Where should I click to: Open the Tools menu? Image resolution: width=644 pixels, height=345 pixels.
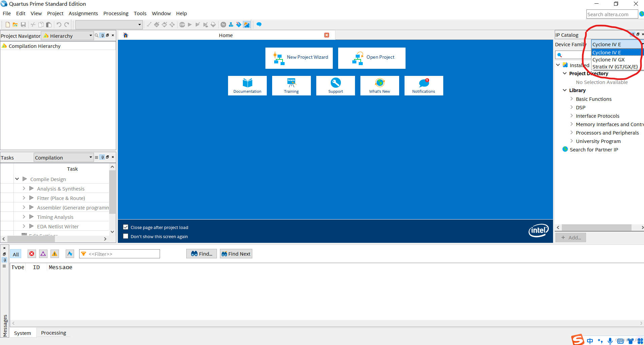(140, 13)
